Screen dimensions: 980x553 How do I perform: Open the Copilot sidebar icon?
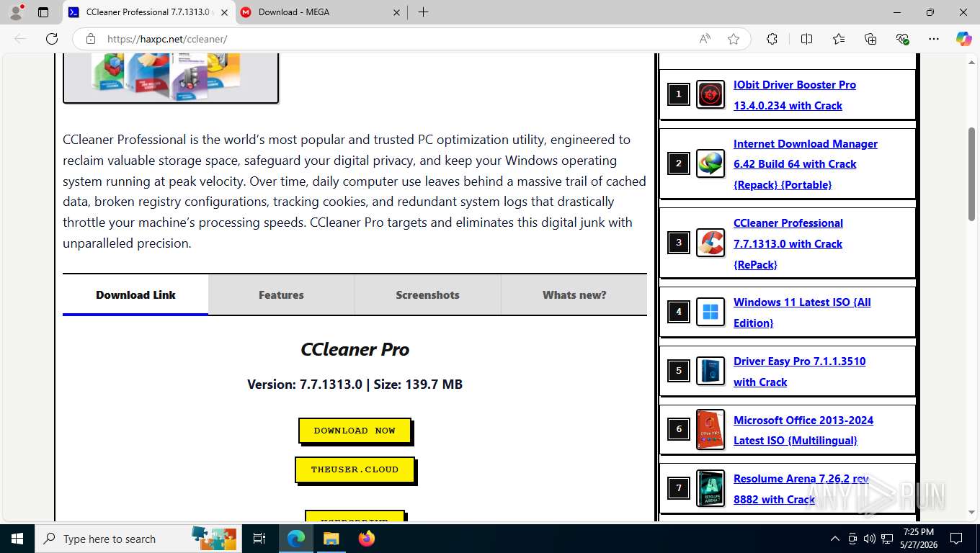pyautogui.click(x=964, y=39)
